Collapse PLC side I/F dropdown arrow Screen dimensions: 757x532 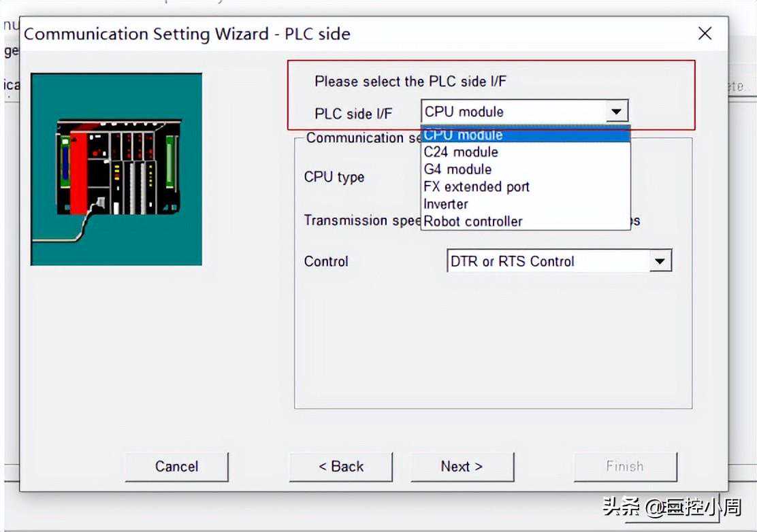tap(617, 112)
